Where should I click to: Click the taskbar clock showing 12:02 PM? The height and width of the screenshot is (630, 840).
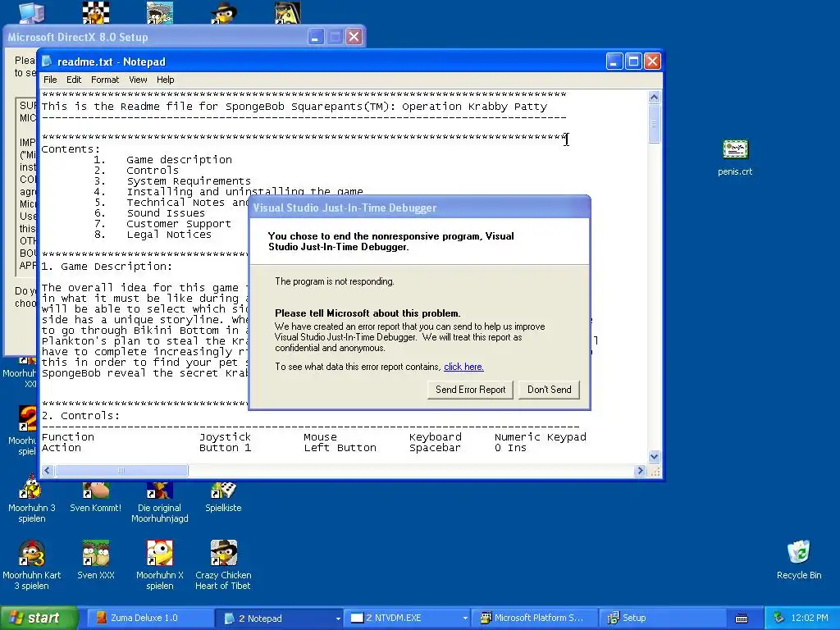(810, 618)
